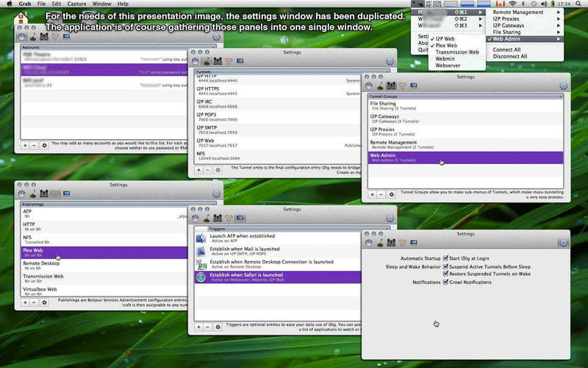This screenshot has width=588, height=368.
Task: Add a new tunnel with the plus button
Action: (x=198, y=170)
